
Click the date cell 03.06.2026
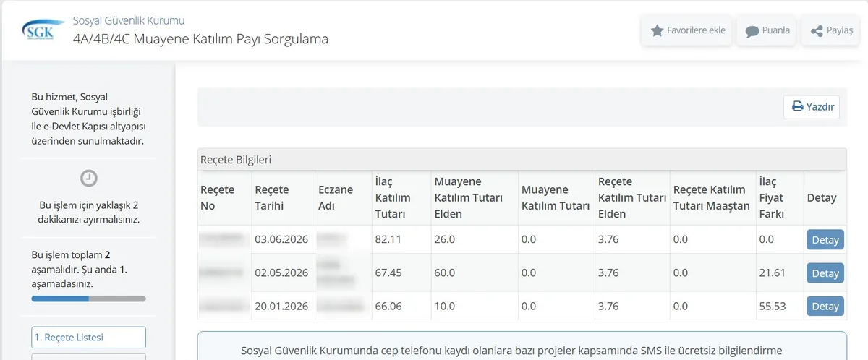pyautogui.click(x=281, y=239)
